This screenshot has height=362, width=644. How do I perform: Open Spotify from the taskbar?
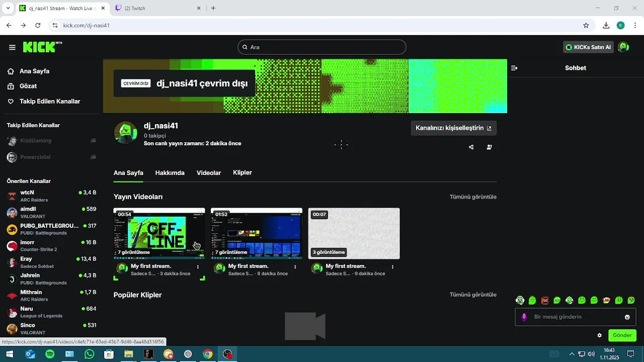50,354
